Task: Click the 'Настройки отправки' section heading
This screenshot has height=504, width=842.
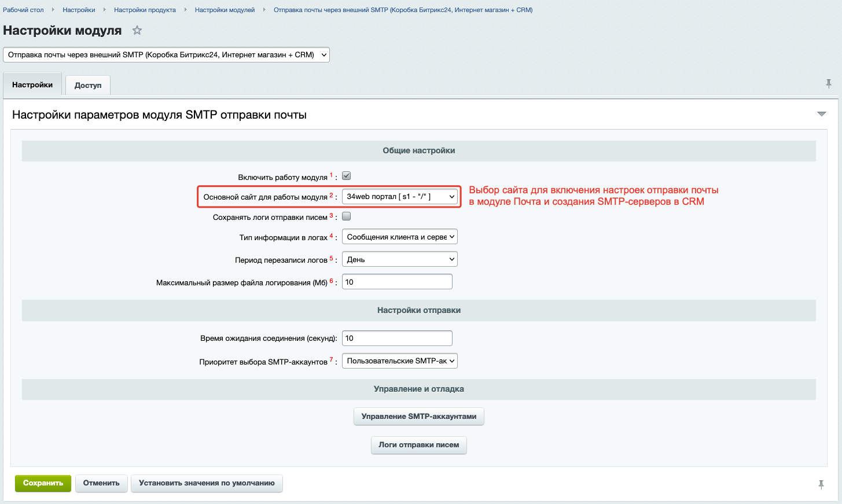Action: coord(419,310)
